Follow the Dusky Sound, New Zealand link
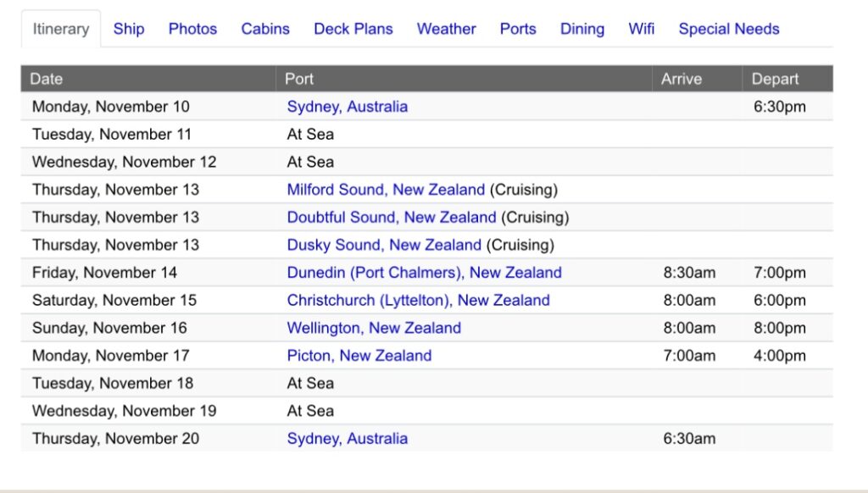 tap(384, 246)
